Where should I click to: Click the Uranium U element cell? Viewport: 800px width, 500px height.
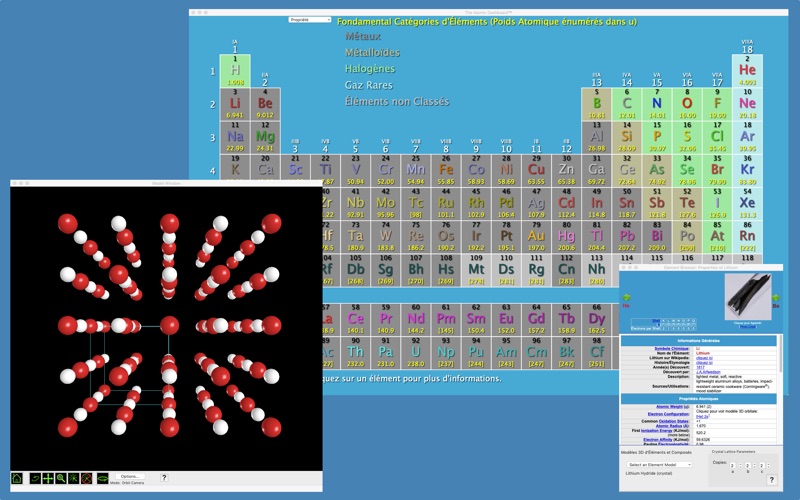tap(416, 353)
